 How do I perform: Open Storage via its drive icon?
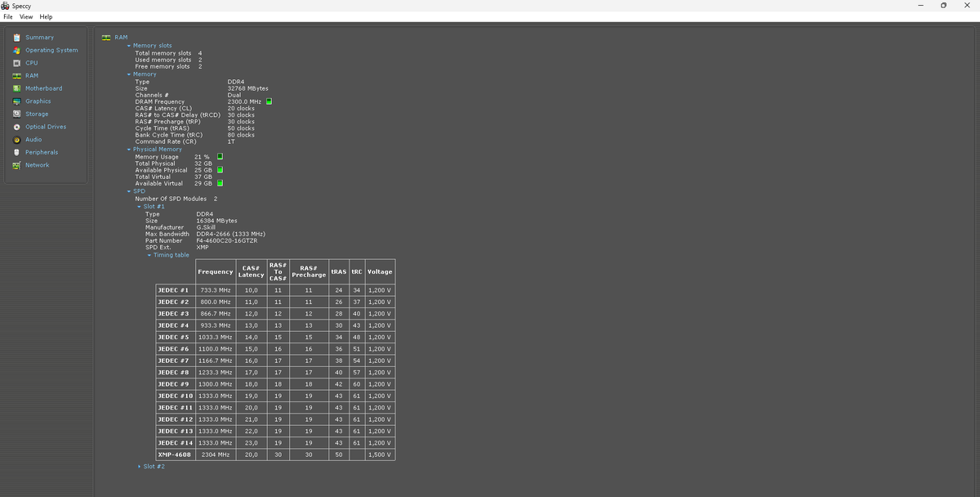16,114
